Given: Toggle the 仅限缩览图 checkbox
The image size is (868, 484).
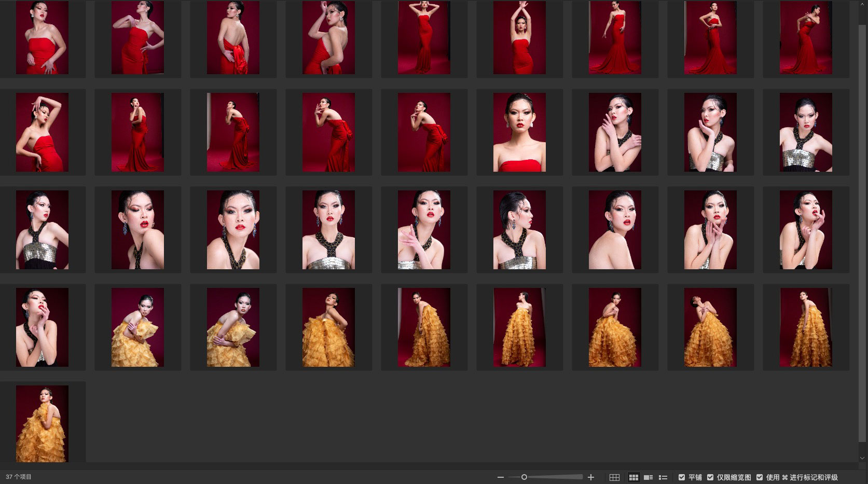Looking at the screenshot, I should pos(710,477).
